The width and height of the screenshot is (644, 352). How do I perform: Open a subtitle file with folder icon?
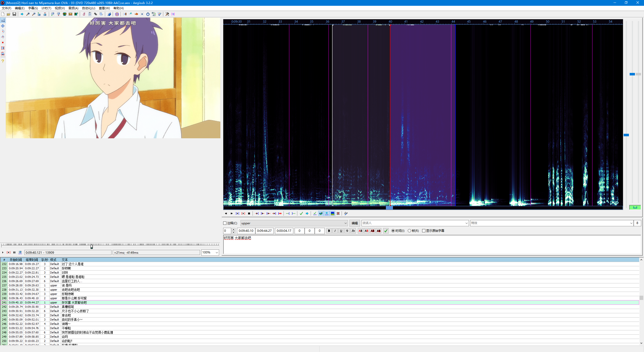click(9, 14)
